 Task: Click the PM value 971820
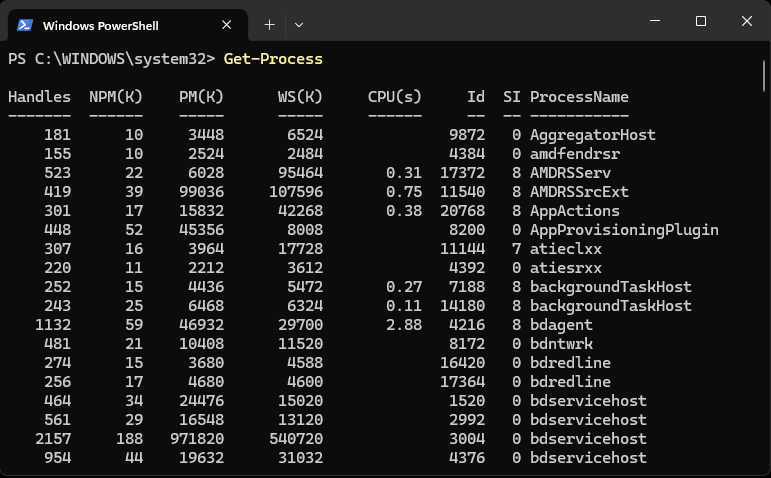197,439
